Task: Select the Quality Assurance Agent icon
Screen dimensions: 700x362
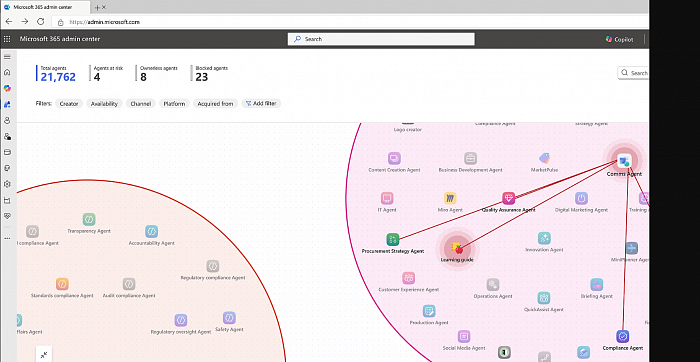Action: (508, 198)
